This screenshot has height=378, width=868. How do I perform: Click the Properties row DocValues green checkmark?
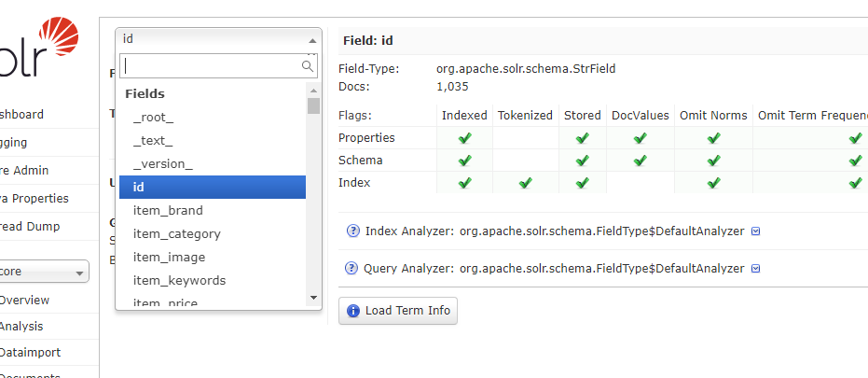640,138
